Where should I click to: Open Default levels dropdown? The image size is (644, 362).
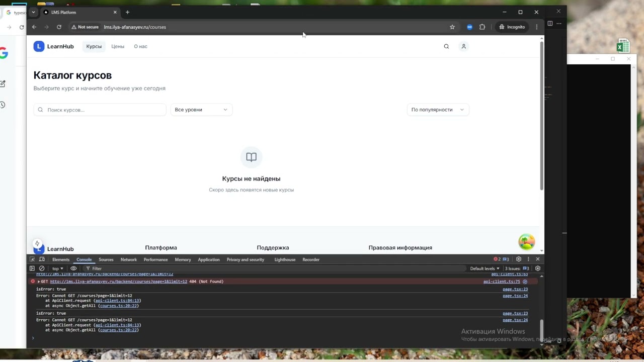click(485, 268)
